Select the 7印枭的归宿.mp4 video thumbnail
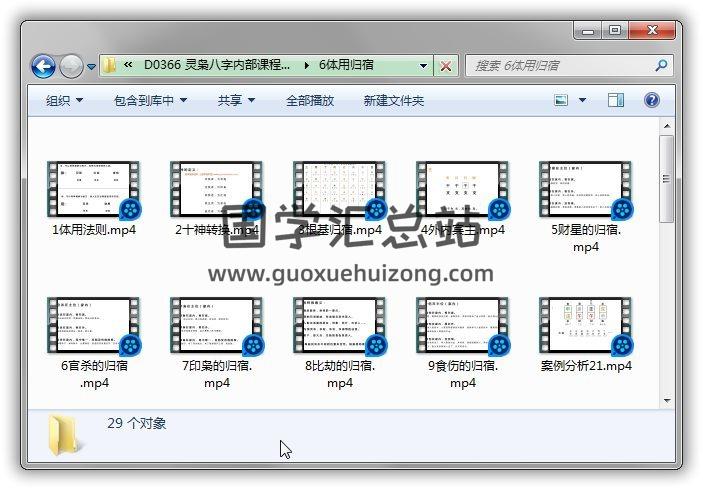Image resolution: width=703 pixels, height=490 pixels. pyautogui.click(x=217, y=325)
